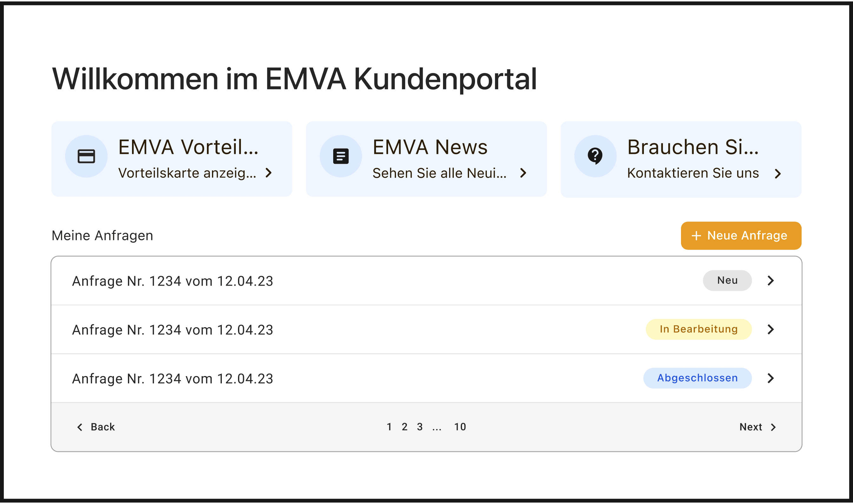Click the credit card icon for Vorteilskarte
The height and width of the screenshot is (504, 853).
tap(86, 156)
